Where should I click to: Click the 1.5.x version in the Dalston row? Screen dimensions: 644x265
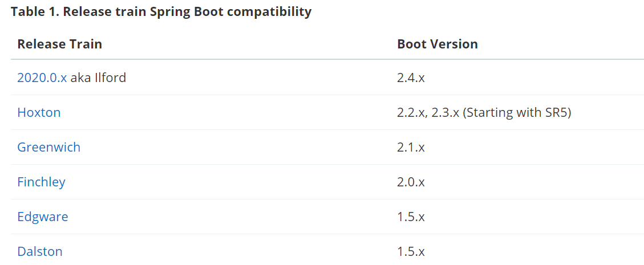point(411,251)
